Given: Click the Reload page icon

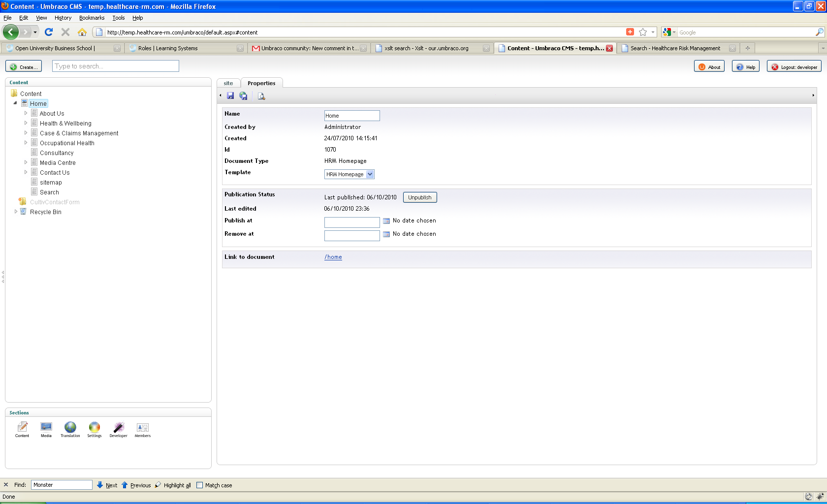Looking at the screenshot, I should point(49,32).
